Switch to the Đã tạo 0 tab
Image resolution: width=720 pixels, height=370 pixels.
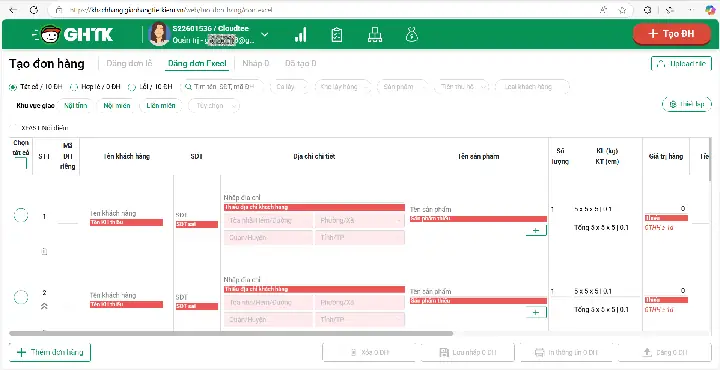pyautogui.click(x=300, y=63)
